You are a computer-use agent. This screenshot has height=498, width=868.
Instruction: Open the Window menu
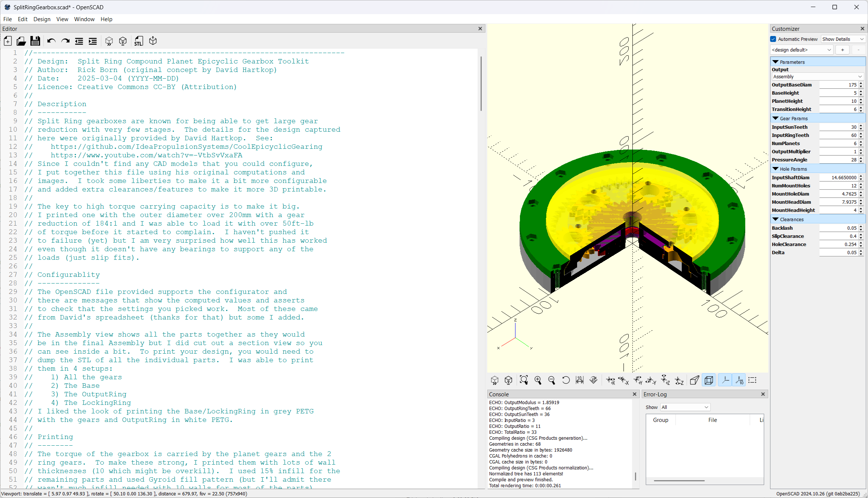pyautogui.click(x=84, y=19)
